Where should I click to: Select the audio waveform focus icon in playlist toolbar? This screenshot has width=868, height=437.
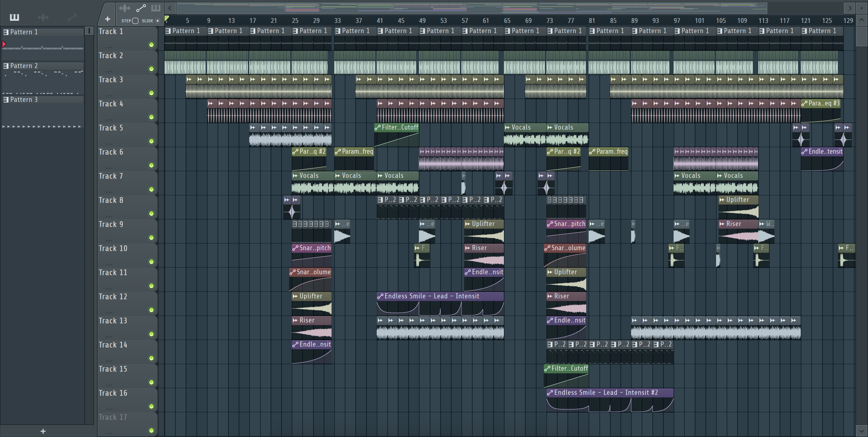125,8
